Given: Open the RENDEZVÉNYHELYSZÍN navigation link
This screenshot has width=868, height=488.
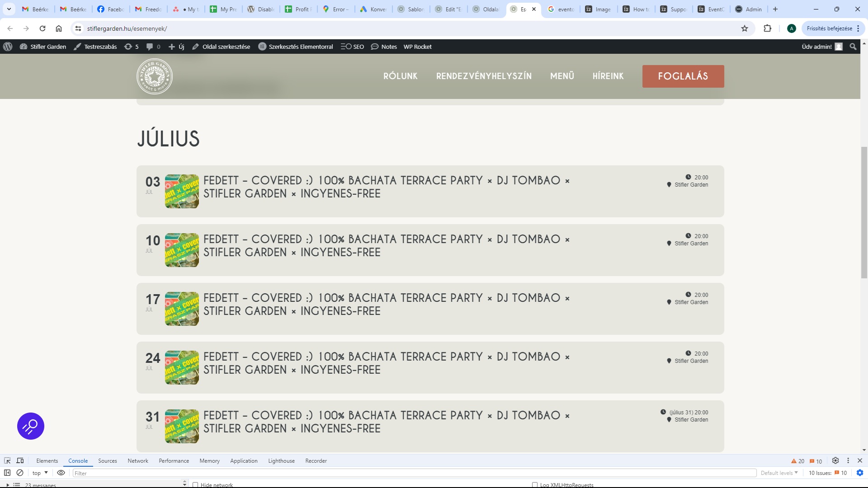Looking at the screenshot, I should click(x=484, y=76).
